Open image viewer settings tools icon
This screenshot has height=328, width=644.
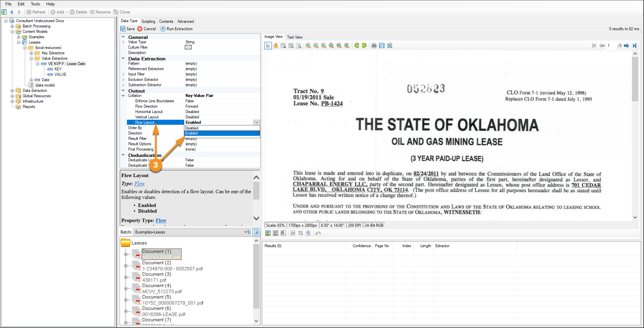tap(389, 46)
